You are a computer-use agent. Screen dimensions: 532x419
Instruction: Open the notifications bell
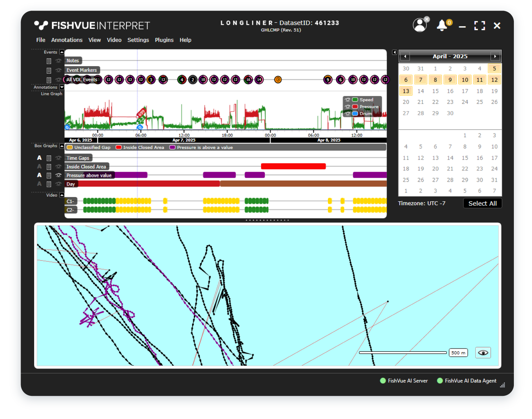click(442, 25)
